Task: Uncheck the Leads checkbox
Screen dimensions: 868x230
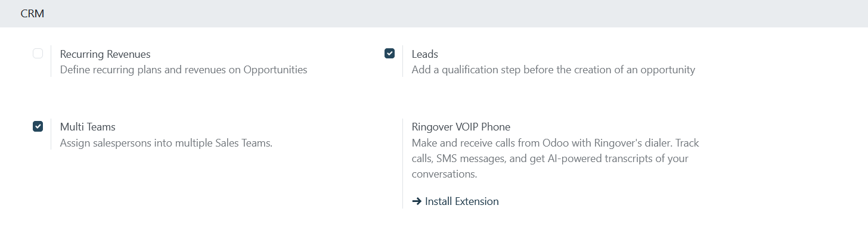Action: pos(389,54)
